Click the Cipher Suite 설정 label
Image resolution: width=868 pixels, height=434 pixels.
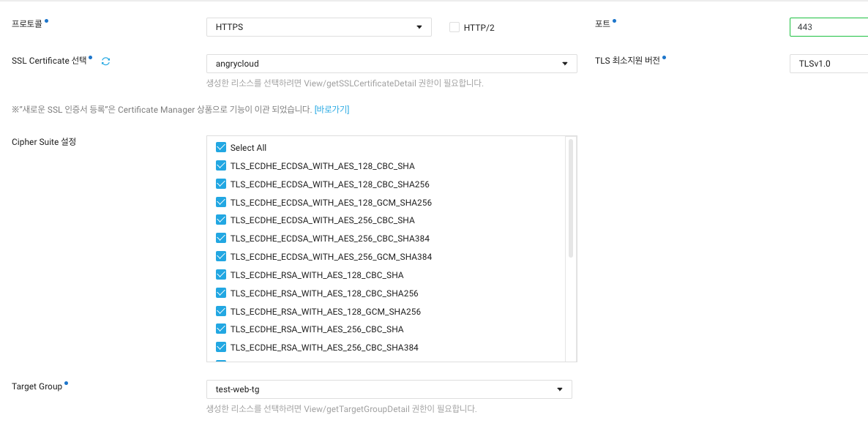point(44,142)
